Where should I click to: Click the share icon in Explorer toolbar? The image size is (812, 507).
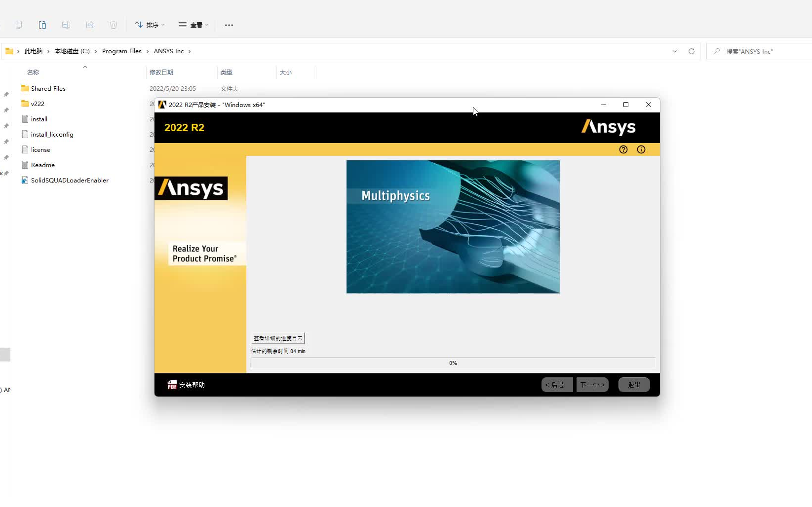pos(90,25)
